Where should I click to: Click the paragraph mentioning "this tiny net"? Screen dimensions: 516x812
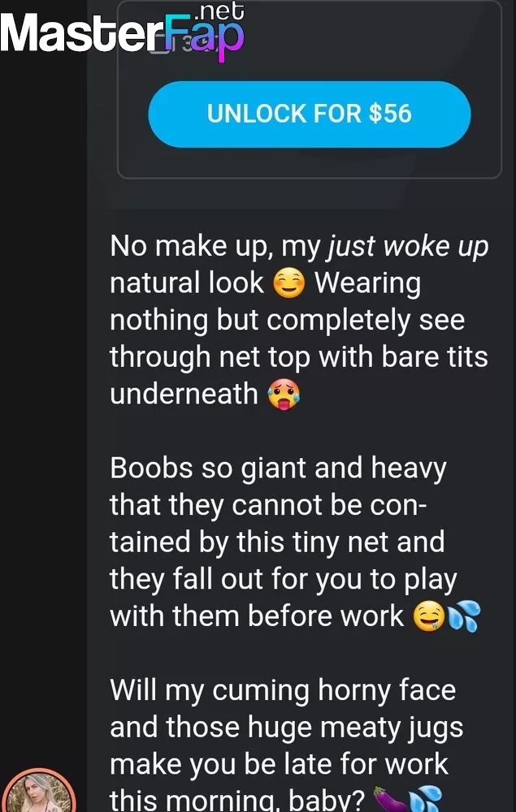pyautogui.click(x=296, y=542)
